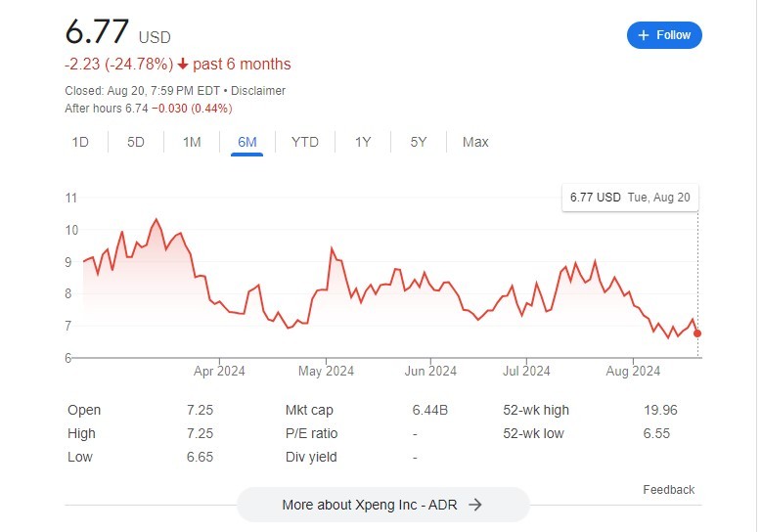
Task: Open the Disclaimer link
Action: pos(258,90)
